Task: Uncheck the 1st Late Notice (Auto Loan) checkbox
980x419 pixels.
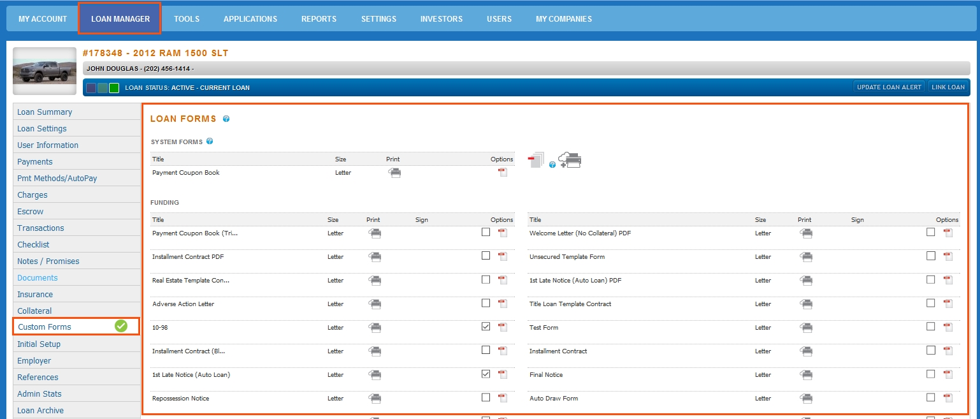Action: coord(486,374)
